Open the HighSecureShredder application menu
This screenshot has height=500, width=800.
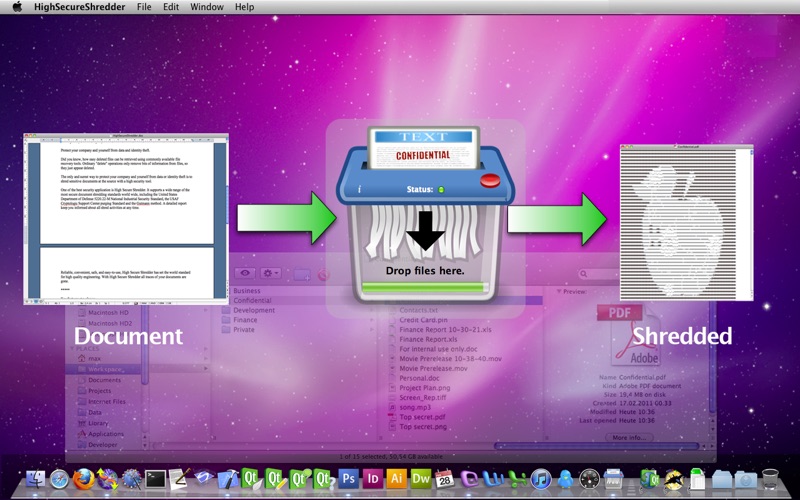click(x=80, y=7)
